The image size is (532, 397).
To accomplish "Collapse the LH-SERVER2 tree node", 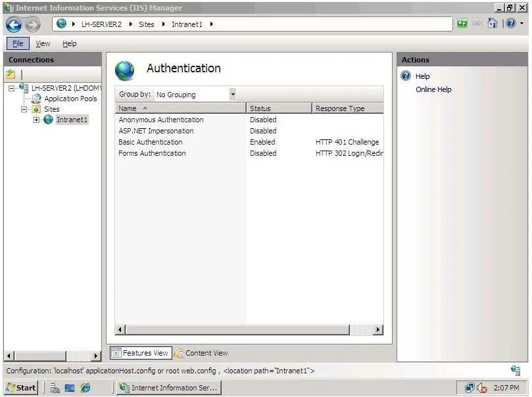I will pyautogui.click(x=12, y=88).
